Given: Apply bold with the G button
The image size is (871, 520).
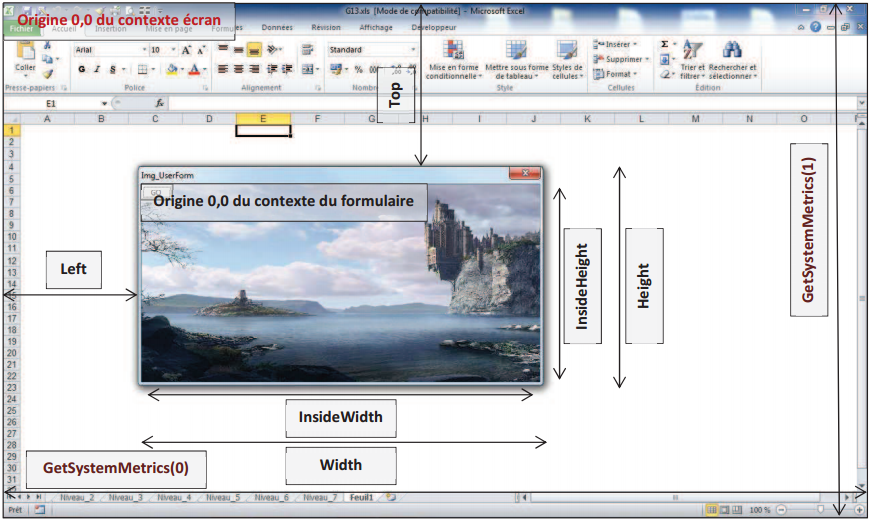Looking at the screenshot, I should pos(82,70).
